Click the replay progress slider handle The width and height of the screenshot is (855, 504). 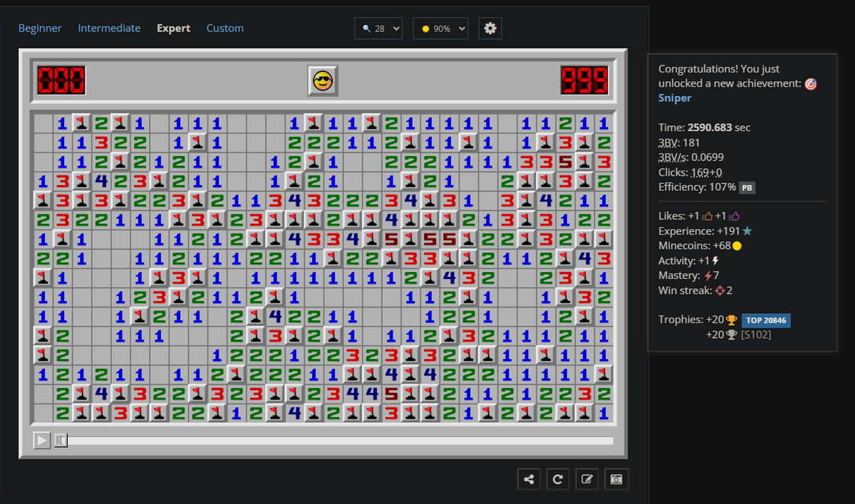(x=61, y=441)
